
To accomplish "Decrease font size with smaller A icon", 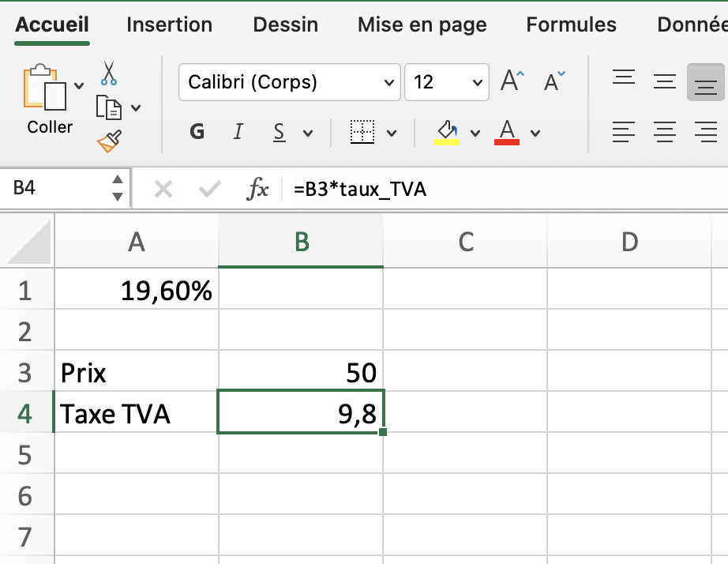I will [x=554, y=81].
